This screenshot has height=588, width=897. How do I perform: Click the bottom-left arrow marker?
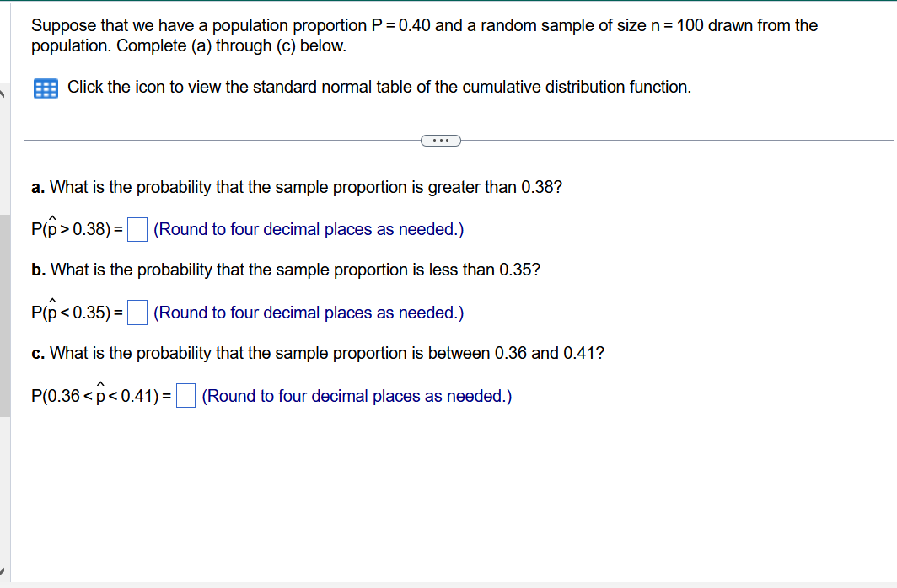coord(3,573)
